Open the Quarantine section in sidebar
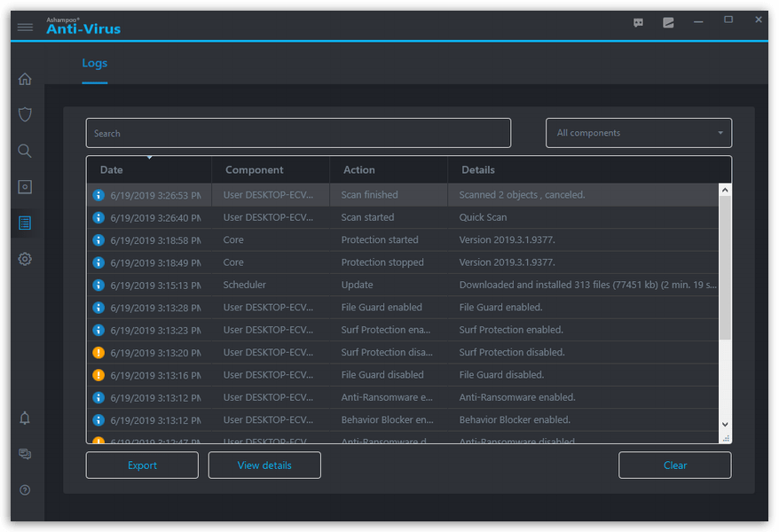Screen dimensions: 779x532 (x=25, y=186)
